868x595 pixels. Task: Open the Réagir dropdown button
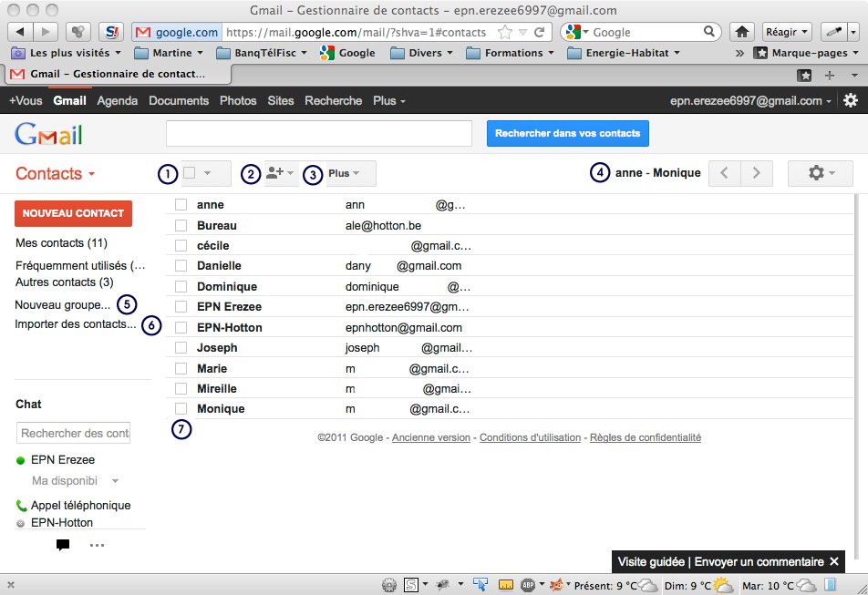(787, 32)
